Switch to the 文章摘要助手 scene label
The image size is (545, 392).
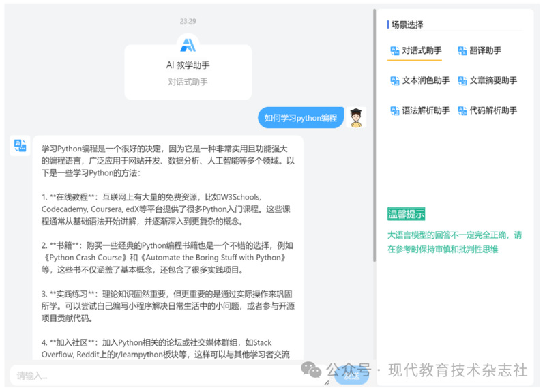(x=493, y=80)
